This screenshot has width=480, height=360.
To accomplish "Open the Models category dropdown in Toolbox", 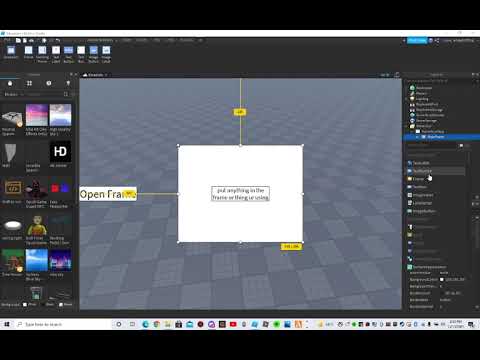I will coord(13,95).
